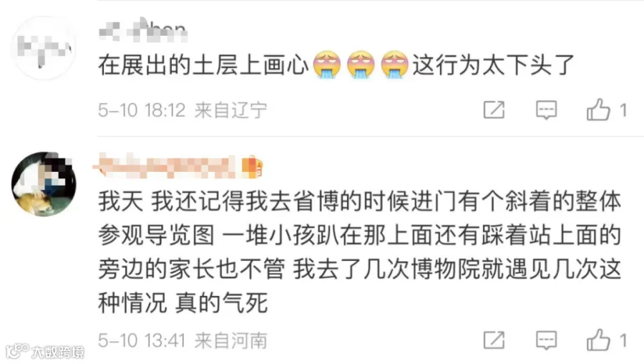
Task: Tap share icon on the 河南 comment
Action: (494, 340)
